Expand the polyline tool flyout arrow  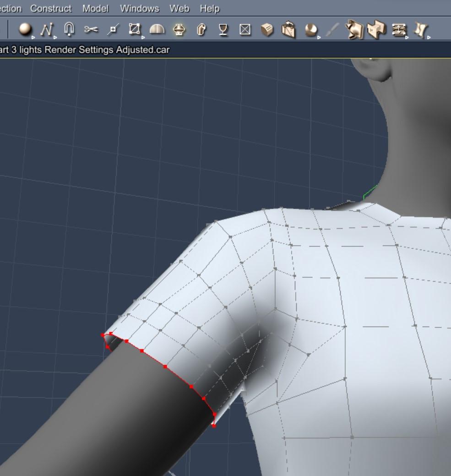click(x=55, y=38)
